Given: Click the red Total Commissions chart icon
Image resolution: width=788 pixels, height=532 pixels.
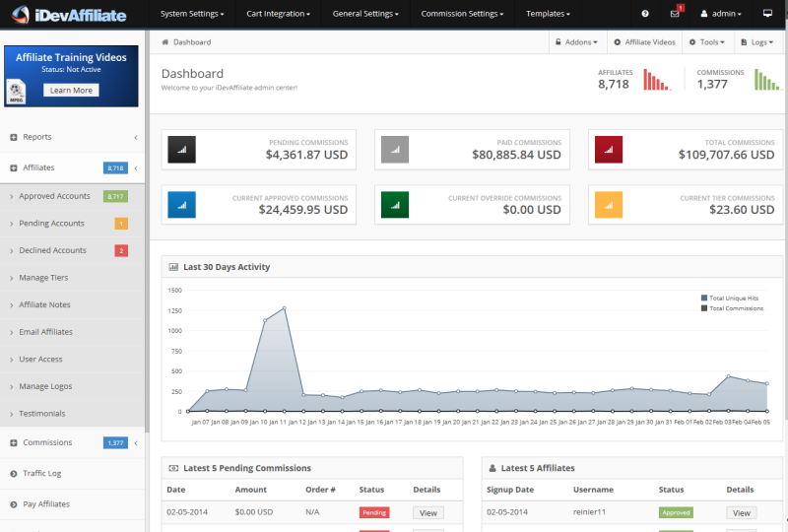Looking at the screenshot, I should 609,150.
